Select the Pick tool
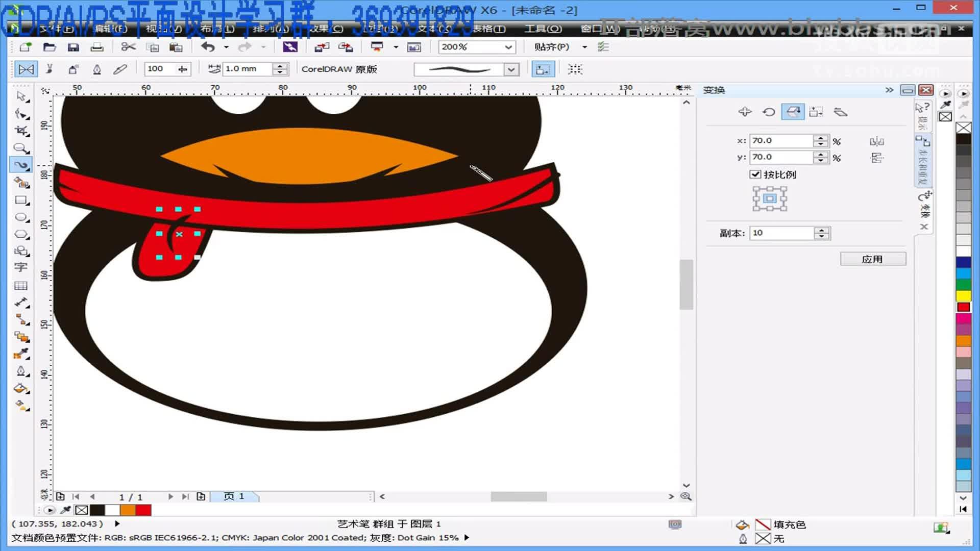Screen dimensions: 980x551 pos(21,96)
